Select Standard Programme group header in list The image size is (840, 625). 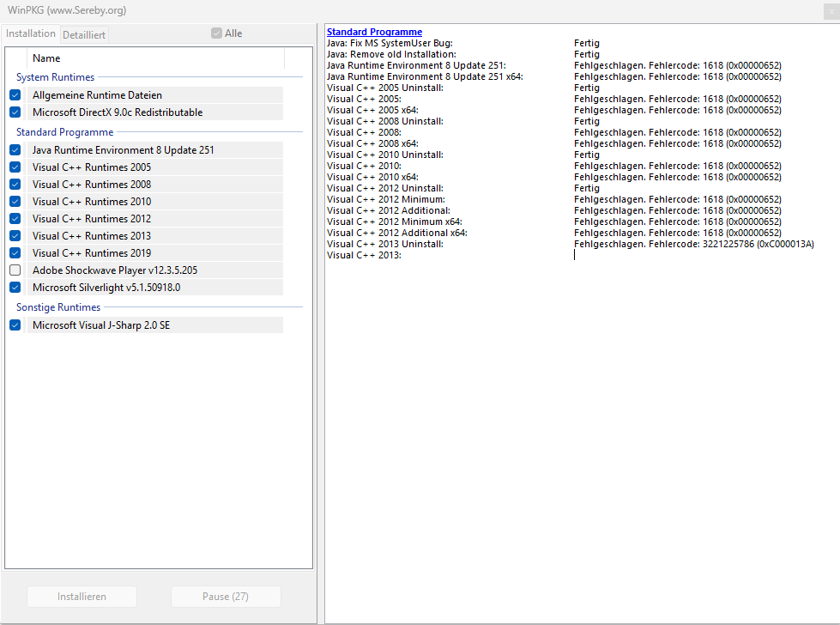65,132
